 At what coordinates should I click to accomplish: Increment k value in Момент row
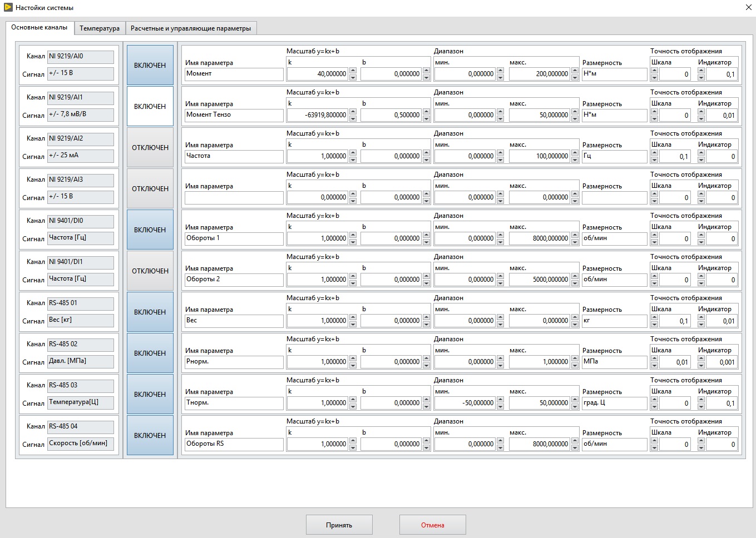point(353,71)
